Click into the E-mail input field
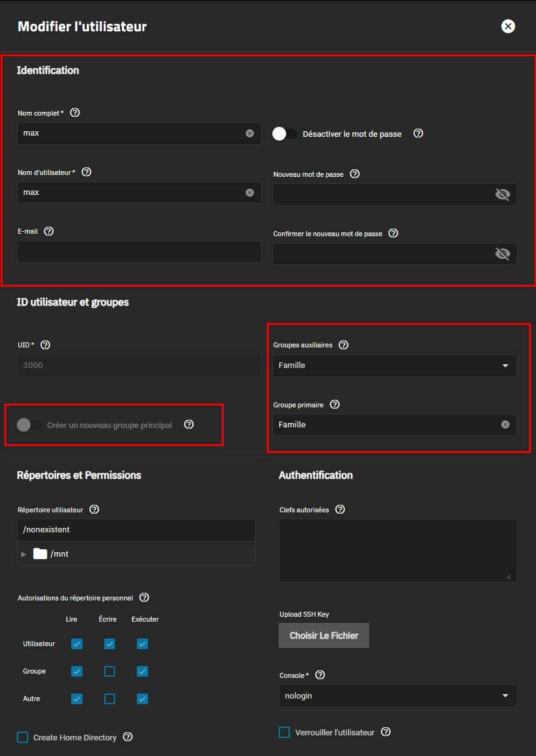Image resolution: width=536 pixels, height=756 pixels. [139, 252]
